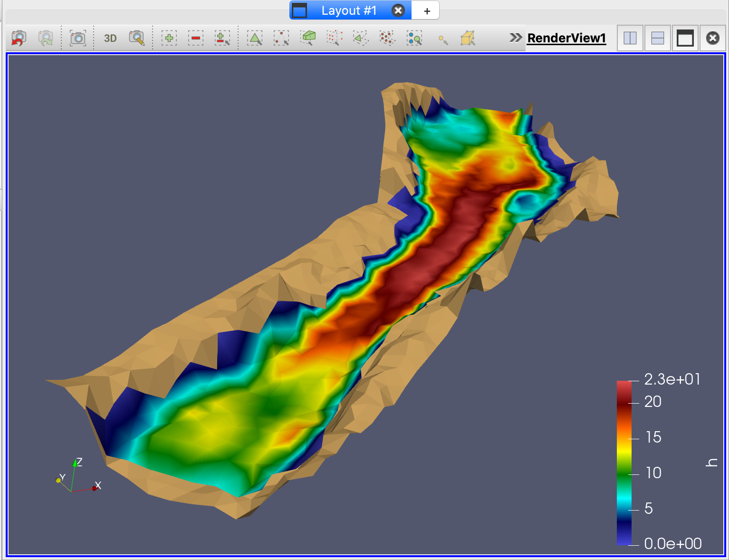Activate the select points with polygon tool
The width and height of the screenshot is (729, 560).
point(387,38)
